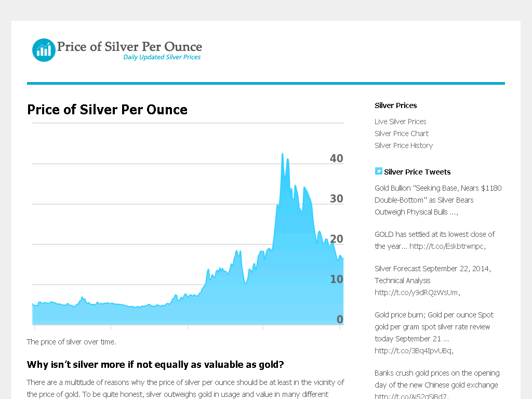Click the "Price of Silver Per Ounce" page heading
The width and height of the screenshot is (532, 399).
[107, 110]
